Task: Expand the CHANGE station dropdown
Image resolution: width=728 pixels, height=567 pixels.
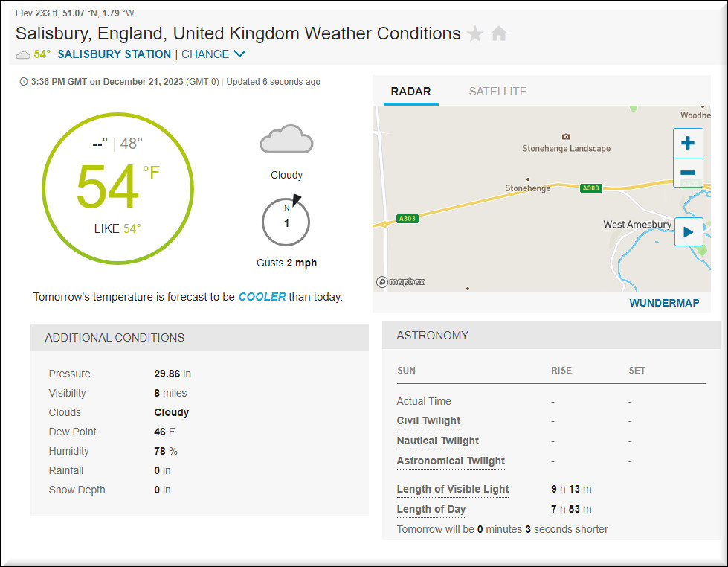Action: 213,54
